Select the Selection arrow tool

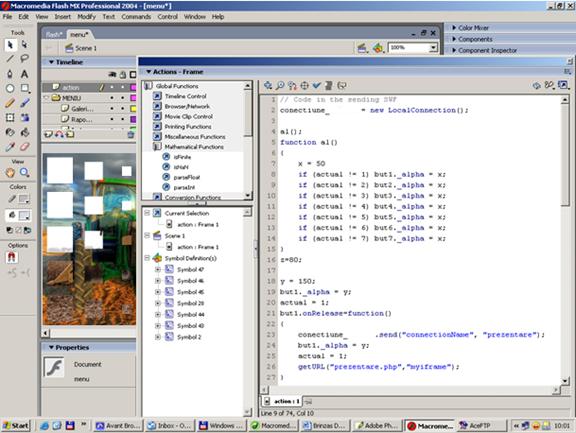tap(10, 45)
